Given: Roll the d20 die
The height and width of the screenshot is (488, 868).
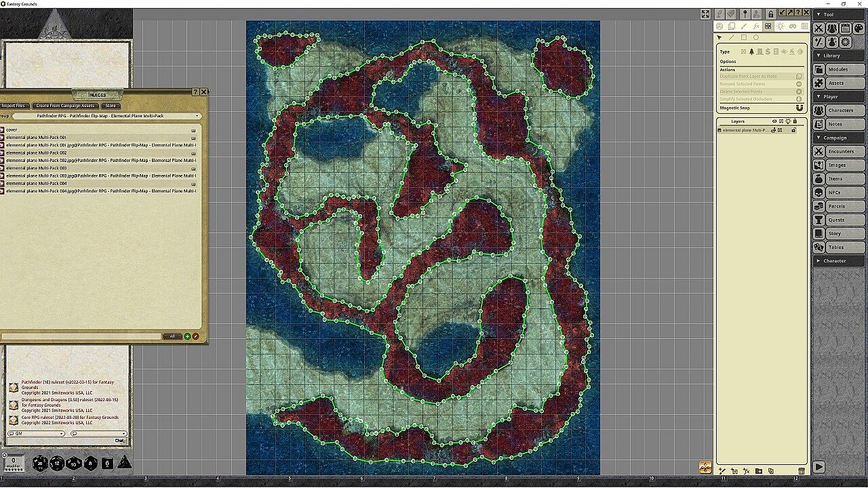Looking at the screenshot, I should (x=40, y=464).
